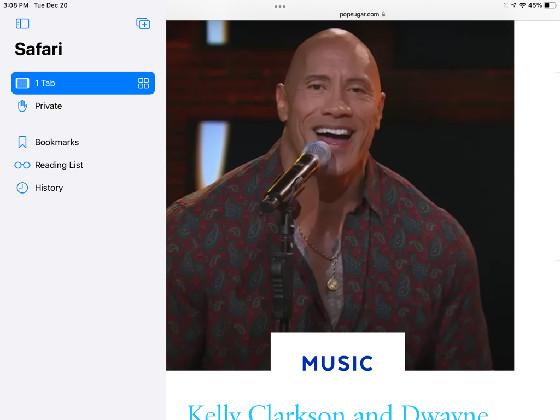Open the MUSIC category link

point(338,363)
